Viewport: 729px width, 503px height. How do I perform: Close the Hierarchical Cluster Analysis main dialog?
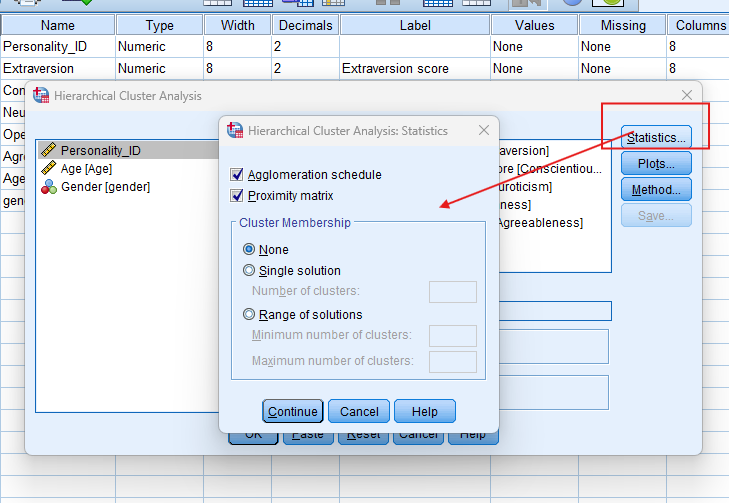686,95
